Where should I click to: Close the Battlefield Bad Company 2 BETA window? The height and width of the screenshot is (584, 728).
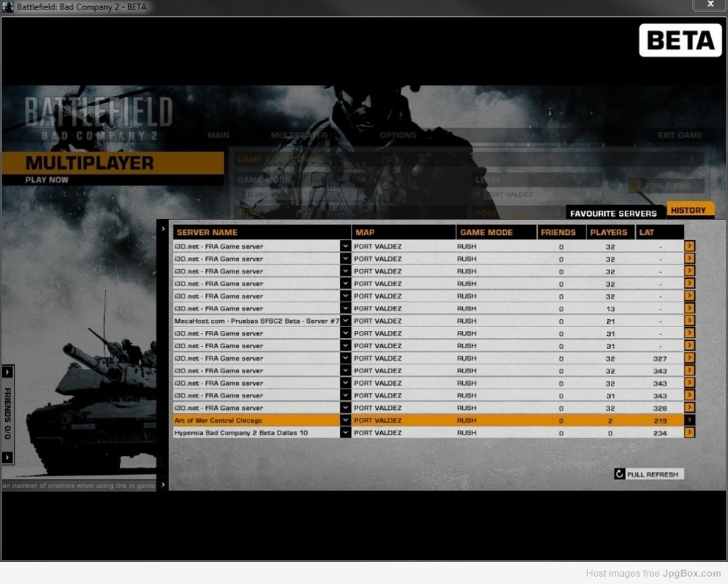pyautogui.click(x=710, y=4)
